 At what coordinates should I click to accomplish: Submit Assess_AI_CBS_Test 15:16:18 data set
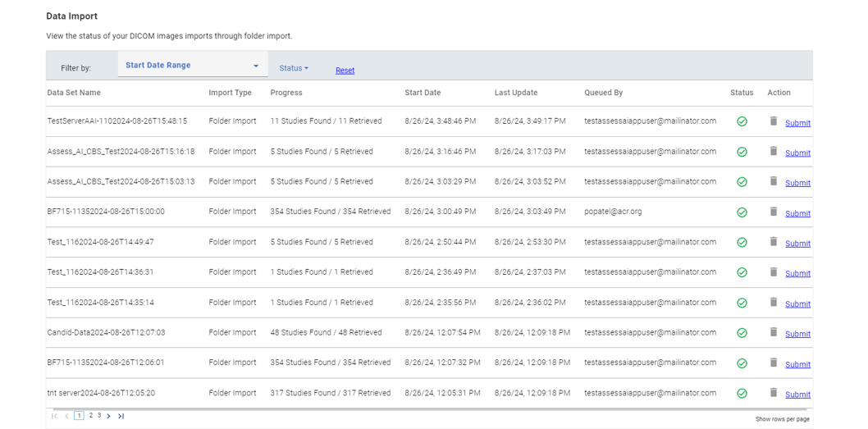[x=797, y=153]
